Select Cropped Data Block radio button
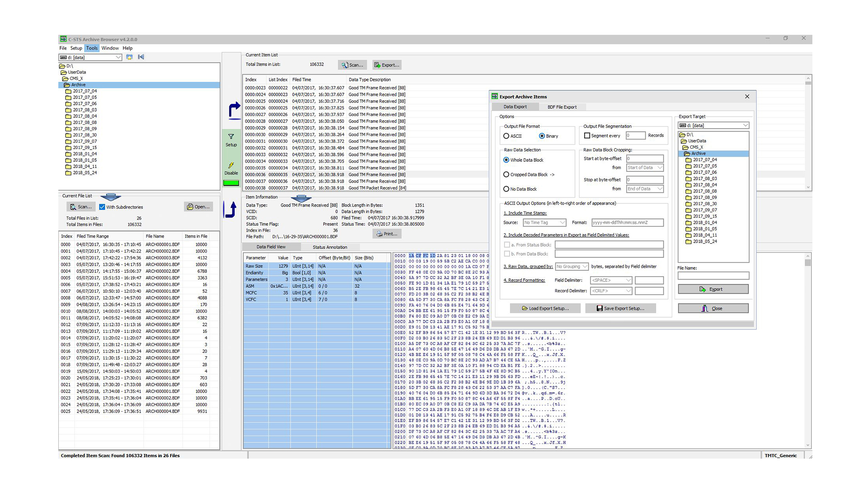868x488 pixels. point(506,174)
